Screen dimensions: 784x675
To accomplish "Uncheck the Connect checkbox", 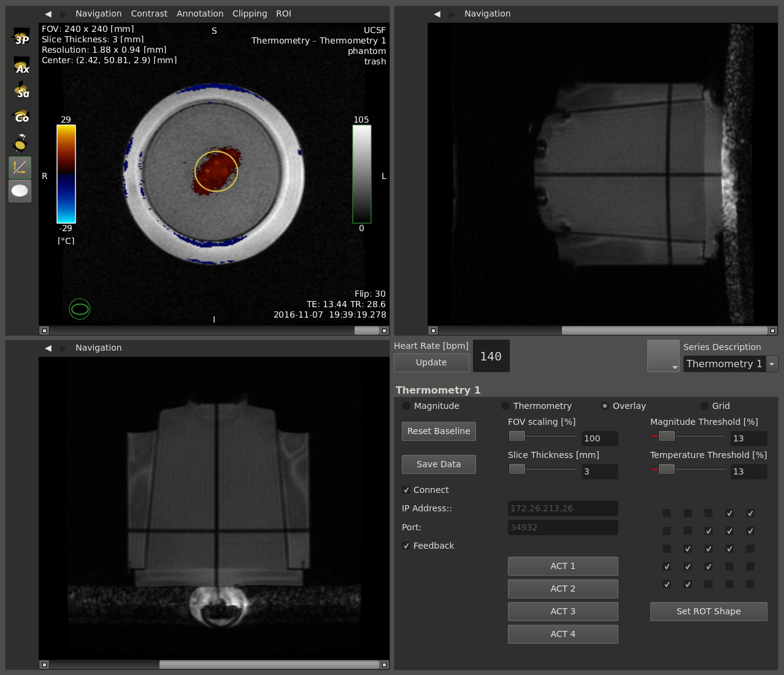I will [406, 490].
